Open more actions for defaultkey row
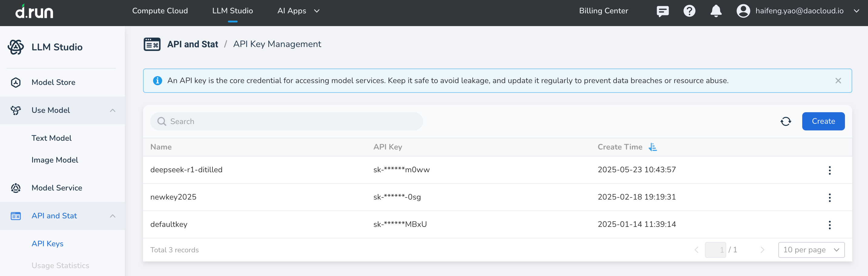This screenshot has height=276, width=868. [829, 225]
